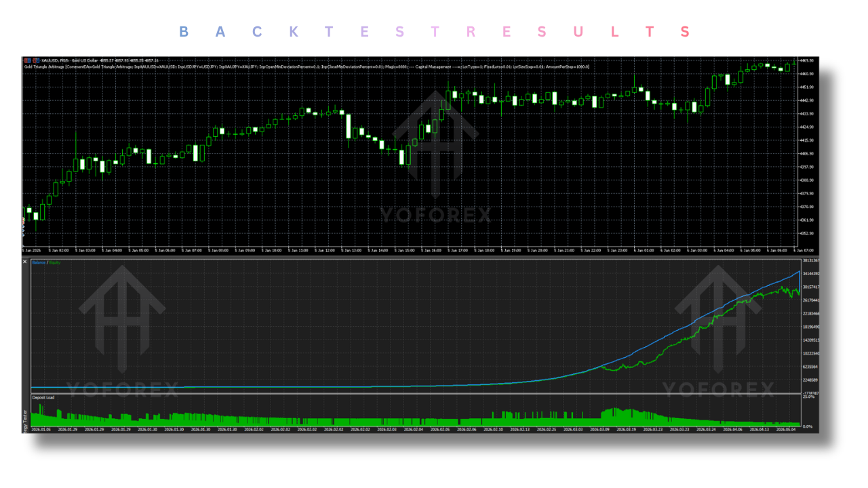Image resolution: width=868 pixels, height=488 pixels.
Task: Click the 4469.90 price axis label
Action: [x=807, y=60]
